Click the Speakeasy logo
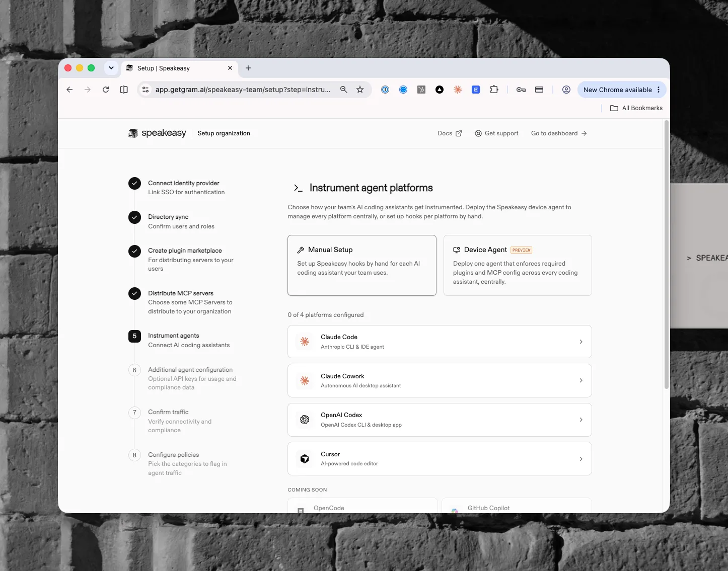Image resolution: width=728 pixels, height=571 pixels. (157, 133)
